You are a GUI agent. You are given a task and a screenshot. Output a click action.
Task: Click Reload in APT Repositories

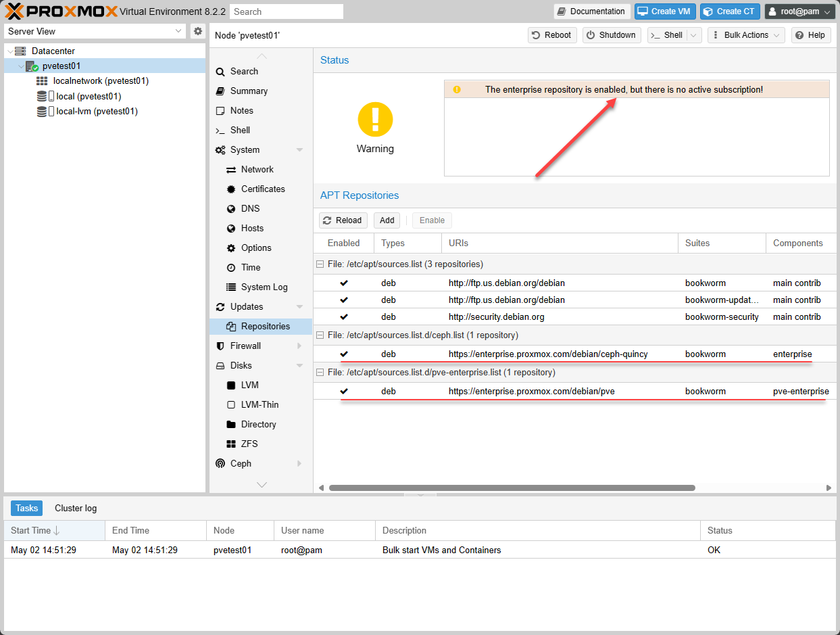[x=343, y=220]
